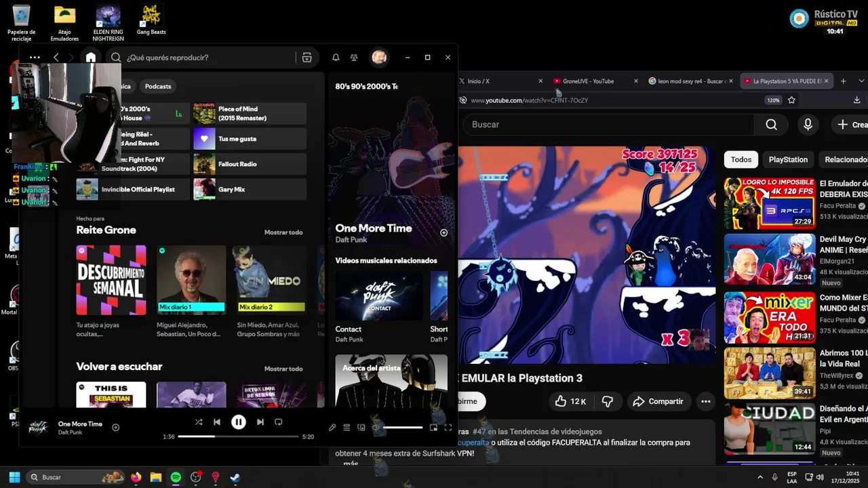Add One More Time in right panel
This screenshot has height=488, width=868.
click(443, 232)
